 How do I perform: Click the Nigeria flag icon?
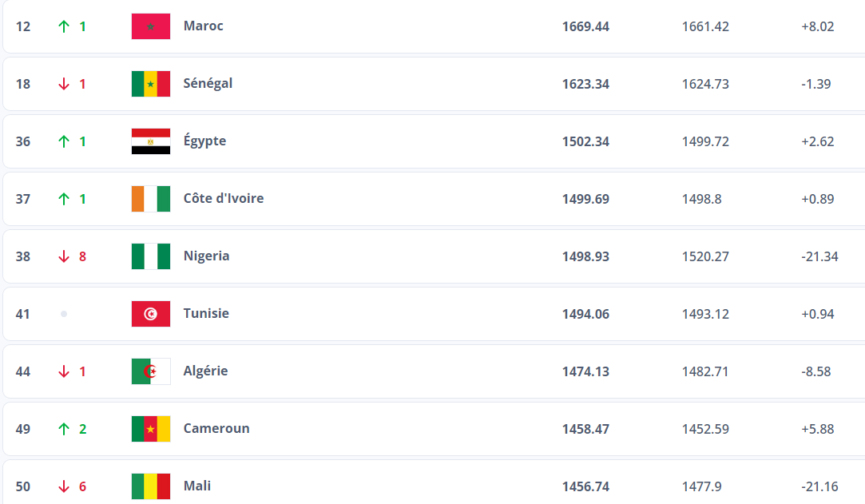click(150, 256)
